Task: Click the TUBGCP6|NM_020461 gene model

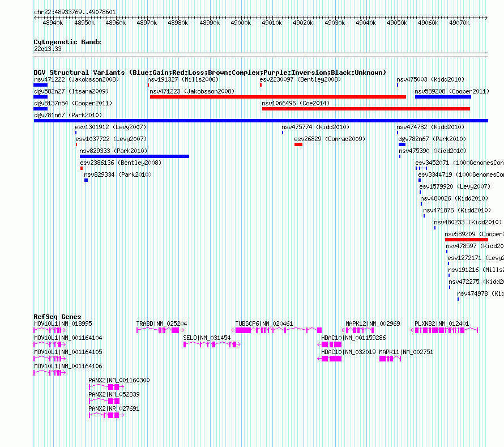Action: [276, 330]
